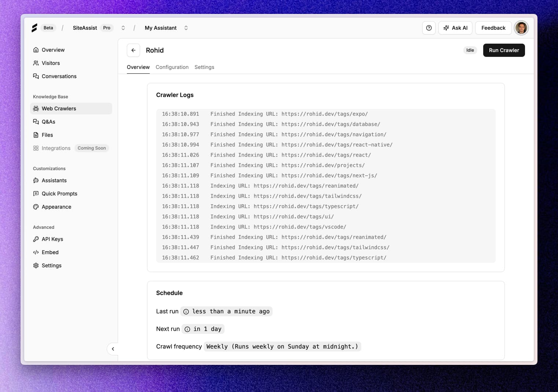Select the Visitors sidebar icon
The height and width of the screenshot is (392, 558).
[x=36, y=63]
